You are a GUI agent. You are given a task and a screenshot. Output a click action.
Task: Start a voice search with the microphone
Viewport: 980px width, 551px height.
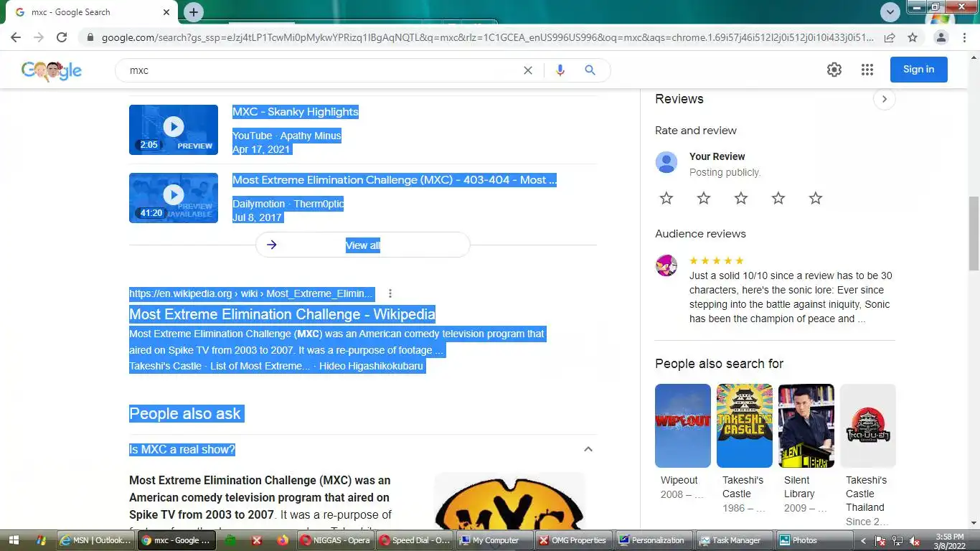click(560, 70)
